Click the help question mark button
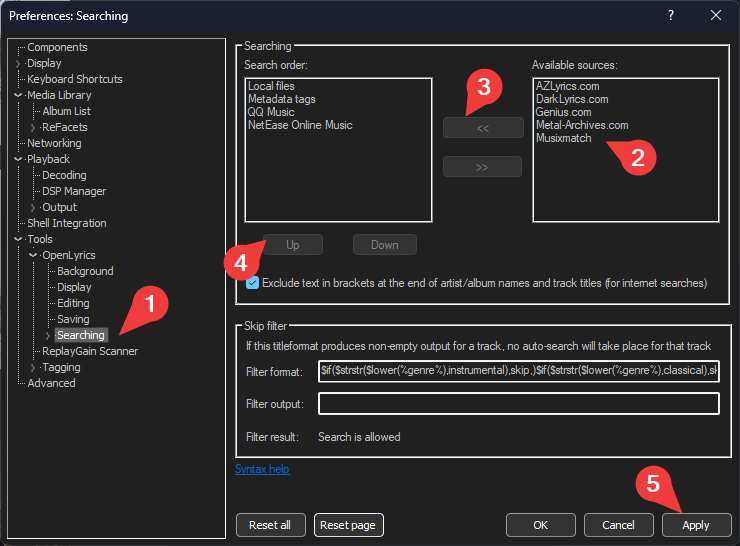Screen dimensions: 740x546 coord(671,16)
